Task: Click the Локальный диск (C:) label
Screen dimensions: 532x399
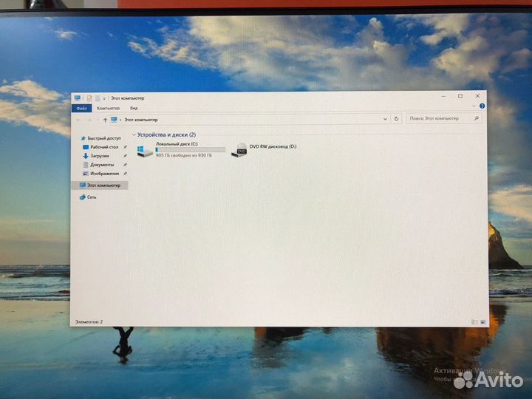Action: (x=177, y=144)
